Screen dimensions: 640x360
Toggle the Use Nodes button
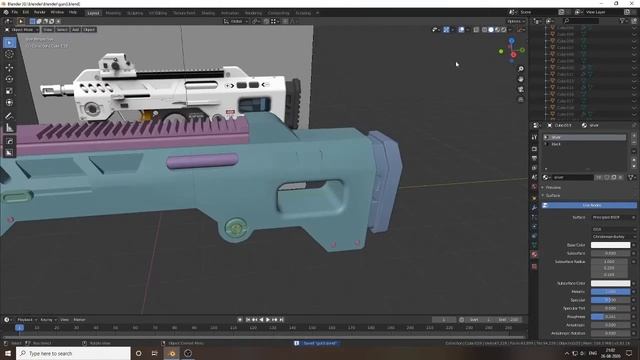pyautogui.click(x=589, y=205)
